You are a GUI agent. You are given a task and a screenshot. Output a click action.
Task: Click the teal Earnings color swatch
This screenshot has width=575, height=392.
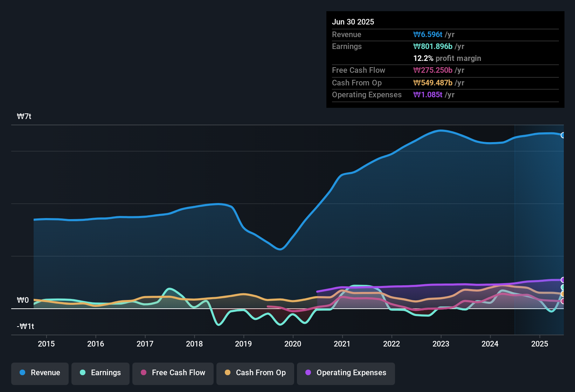tap(83, 373)
